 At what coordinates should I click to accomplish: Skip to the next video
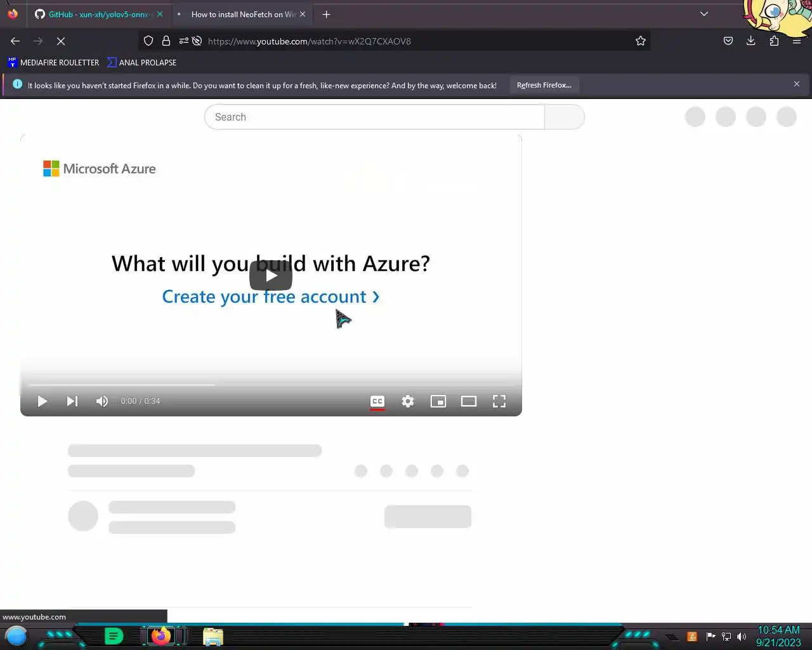click(x=72, y=401)
